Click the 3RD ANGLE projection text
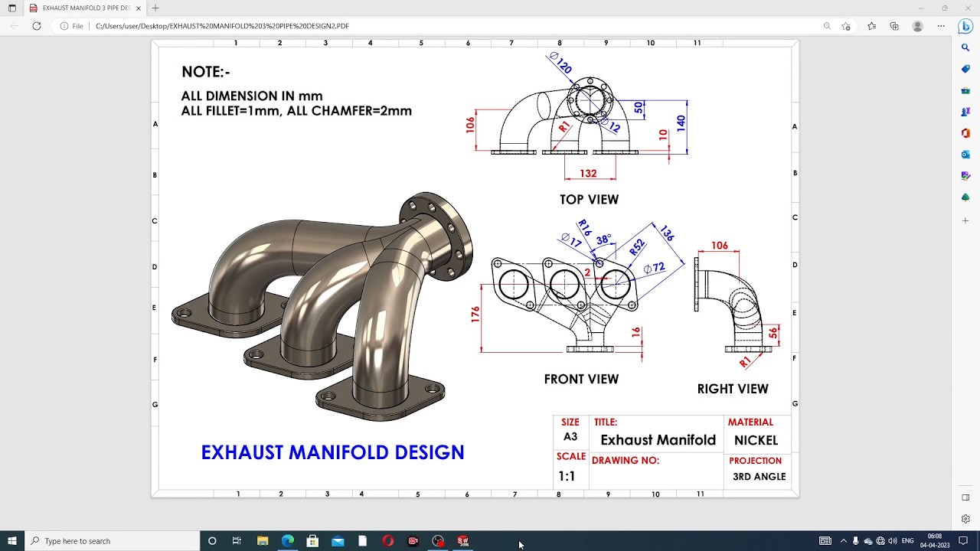The height and width of the screenshot is (551, 980). (x=759, y=476)
